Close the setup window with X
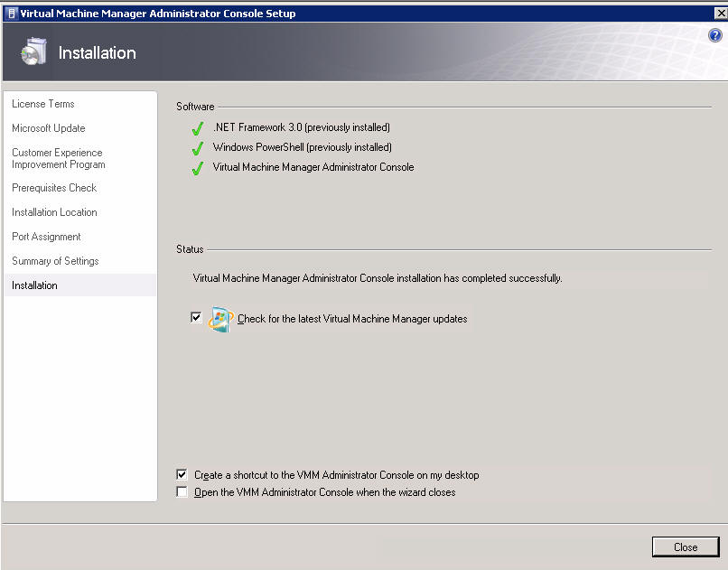The image size is (728, 570). (x=721, y=14)
